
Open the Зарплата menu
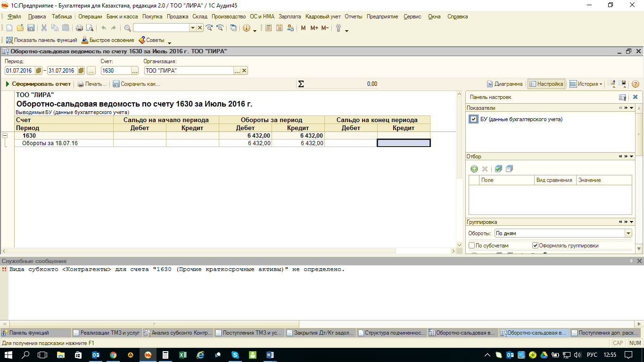coord(289,16)
